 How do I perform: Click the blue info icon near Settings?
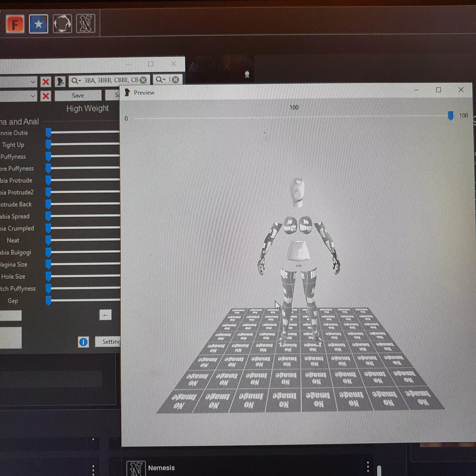tap(83, 342)
